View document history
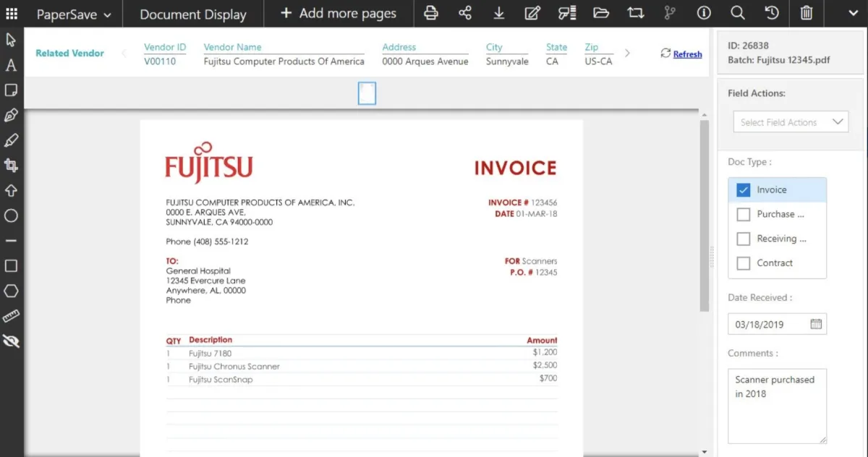The height and width of the screenshot is (457, 868). [x=772, y=13]
